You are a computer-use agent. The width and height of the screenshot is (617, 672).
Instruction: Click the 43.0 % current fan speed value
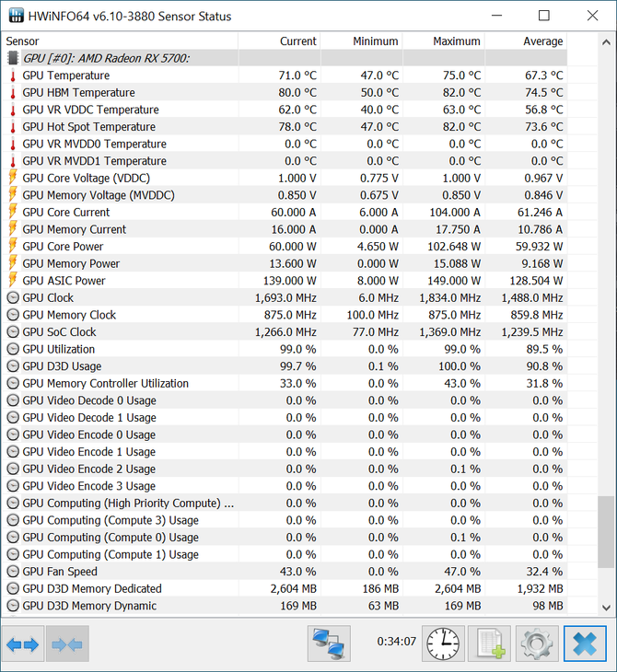tap(298, 572)
